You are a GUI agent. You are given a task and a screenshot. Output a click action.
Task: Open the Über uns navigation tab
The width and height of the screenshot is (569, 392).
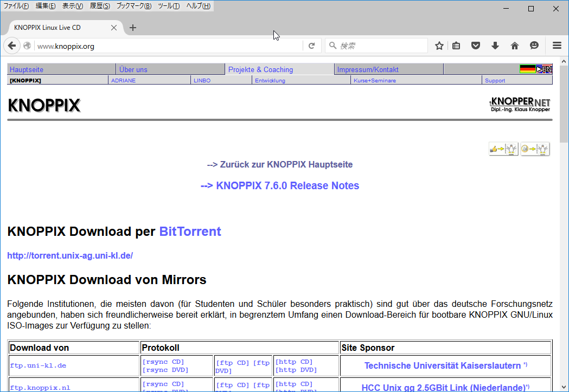[133, 69]
